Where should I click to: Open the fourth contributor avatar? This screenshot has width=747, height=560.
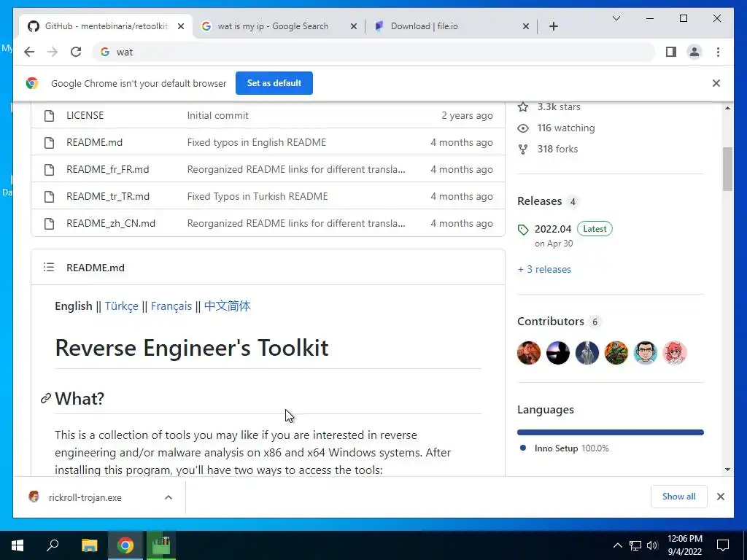[616, 353]
